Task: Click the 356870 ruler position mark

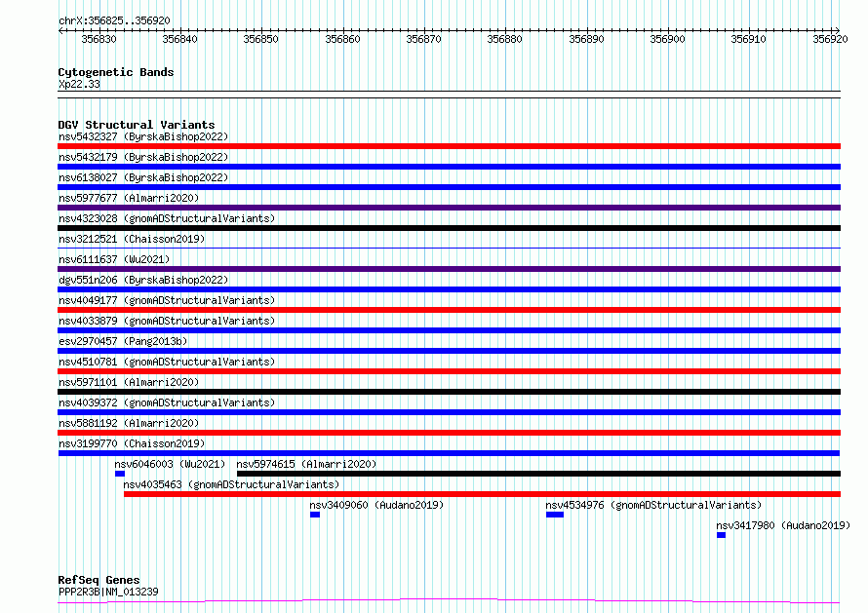Action: click(423, 39)
